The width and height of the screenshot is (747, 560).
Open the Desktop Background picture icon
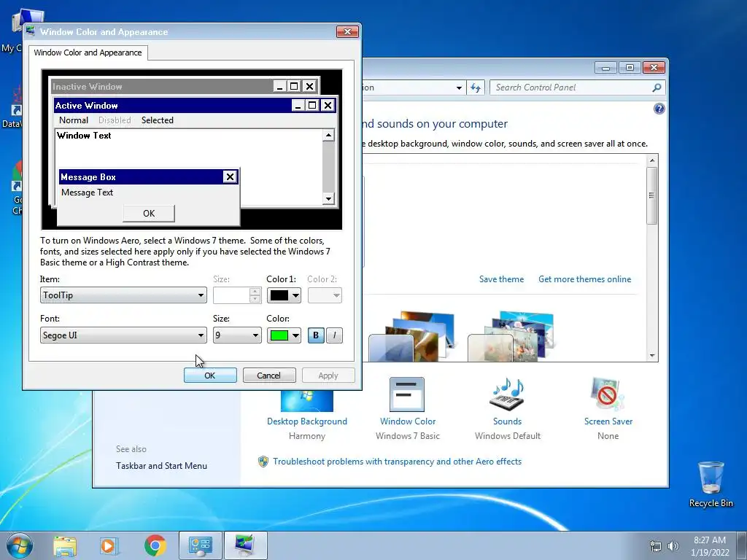(x=307, y=401)
